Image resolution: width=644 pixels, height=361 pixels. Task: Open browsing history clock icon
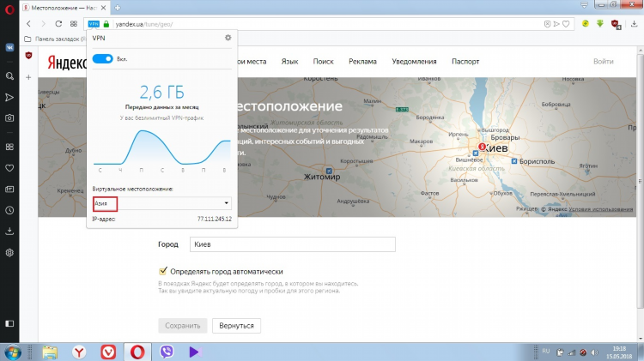(9, 210)
